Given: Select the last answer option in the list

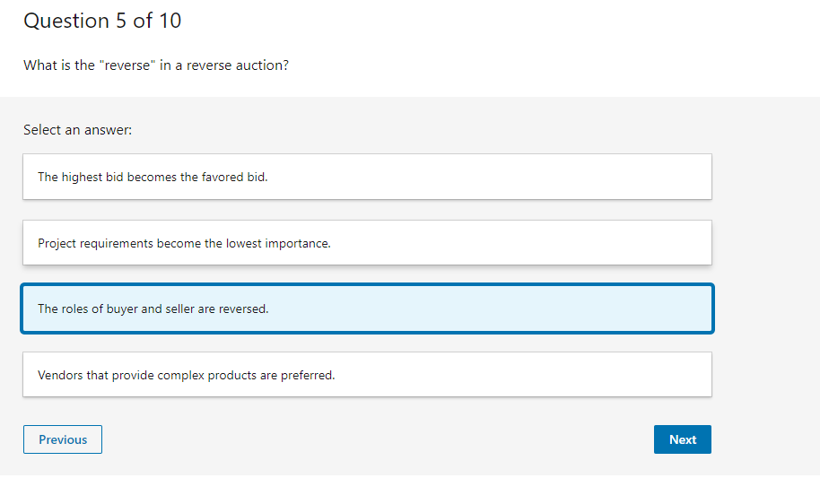Looking at the screenshot, I should pos(367,375).
